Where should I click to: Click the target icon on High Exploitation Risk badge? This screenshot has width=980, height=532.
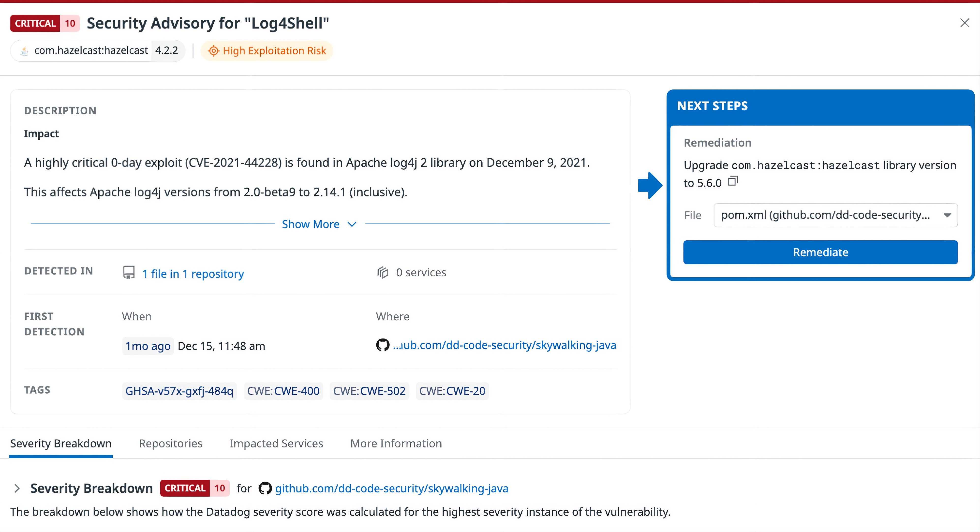214,51
